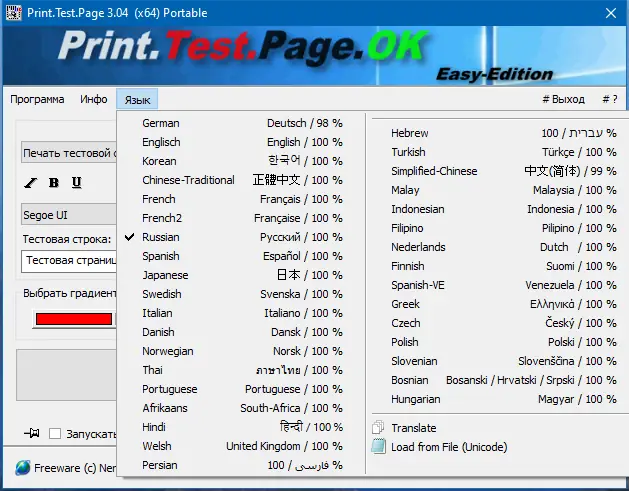Viewport: 629px width, 491px height.
Task: Click the red gradient color swatch
Action: coord(74,319)
